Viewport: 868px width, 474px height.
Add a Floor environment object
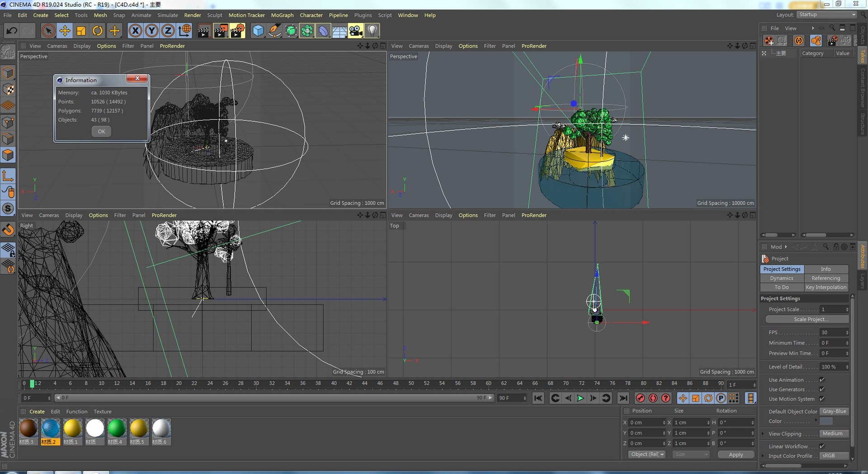340,31
